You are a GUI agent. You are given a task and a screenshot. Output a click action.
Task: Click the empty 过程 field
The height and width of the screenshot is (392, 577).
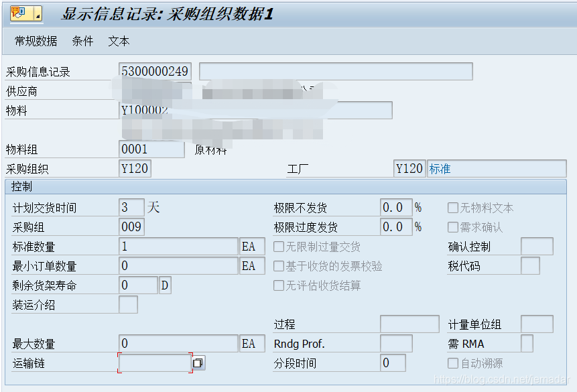coord(409,324)
